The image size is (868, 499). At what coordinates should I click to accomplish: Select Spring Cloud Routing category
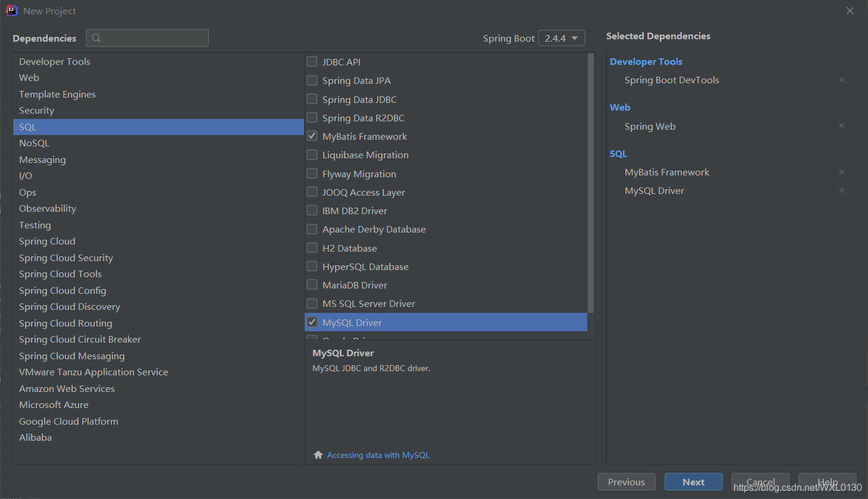pyautogui.click(x=158, y=323)
